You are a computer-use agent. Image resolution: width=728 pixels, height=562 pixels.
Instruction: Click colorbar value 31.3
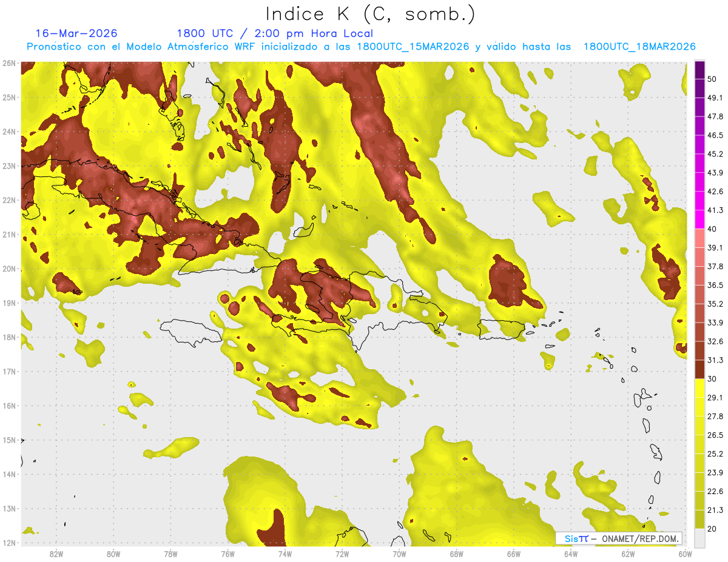715,360
